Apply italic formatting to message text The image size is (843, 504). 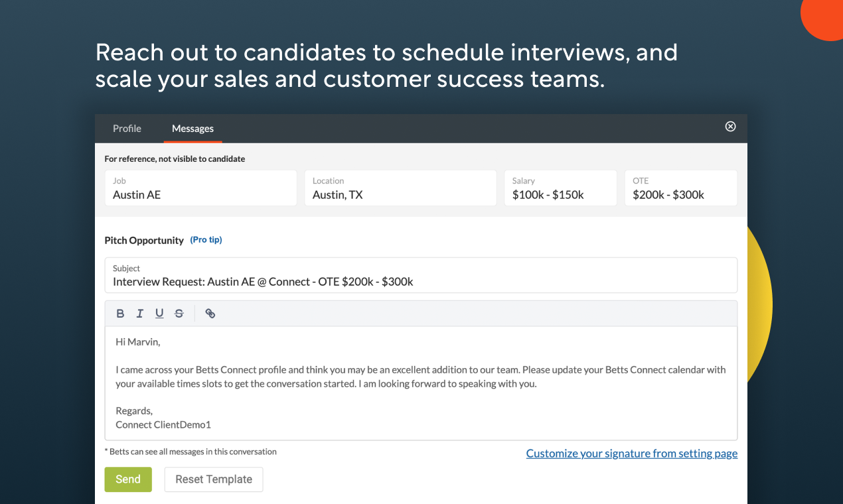[140, 314]
